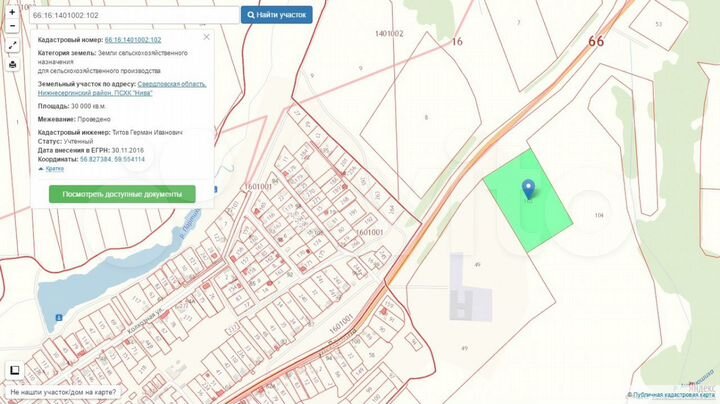720x404 pixels.
Task: Click Не нашли участок/дом на карте prompt
Action: [x=62, y=394]
